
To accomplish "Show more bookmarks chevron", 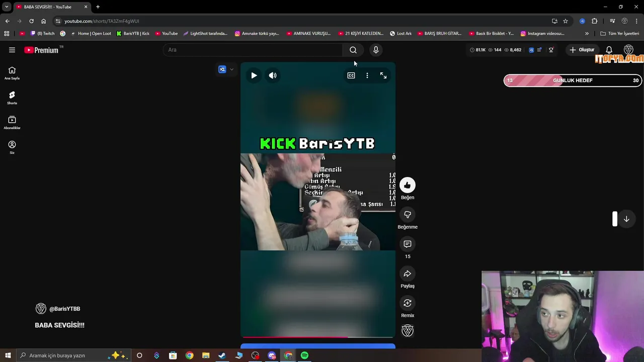I will coord(587,34).
